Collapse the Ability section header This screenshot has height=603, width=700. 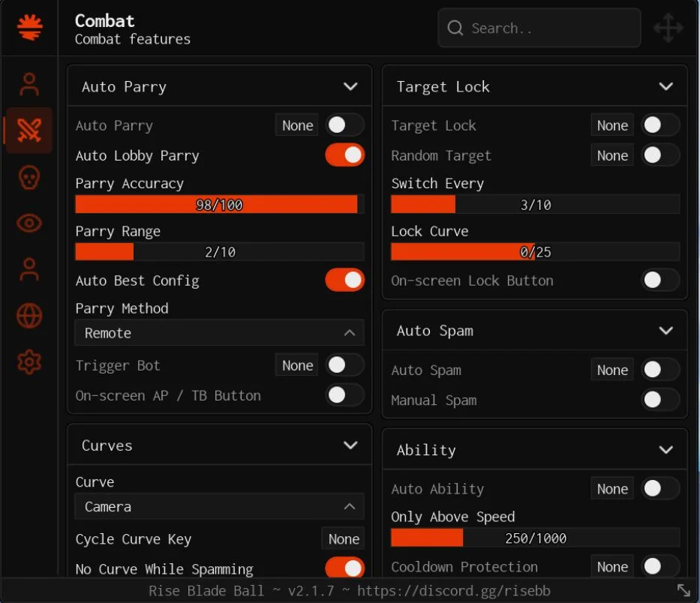pyautogui.click(x=535, y=450)
